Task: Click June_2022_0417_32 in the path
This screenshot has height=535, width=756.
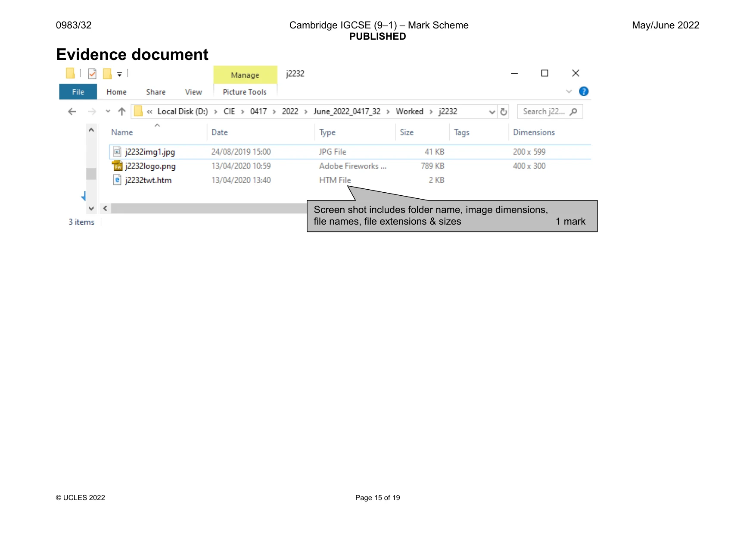Action: [x=347, y=111]
